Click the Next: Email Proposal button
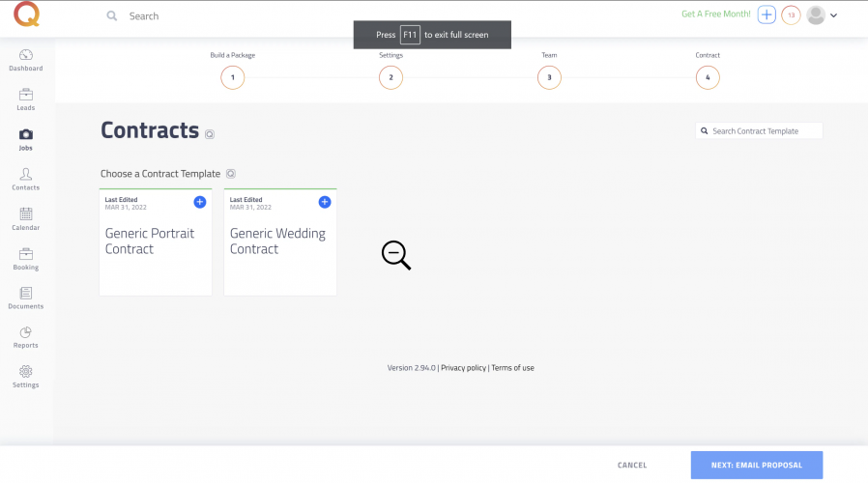Screen dimensions: 868x483 point(756,465)
